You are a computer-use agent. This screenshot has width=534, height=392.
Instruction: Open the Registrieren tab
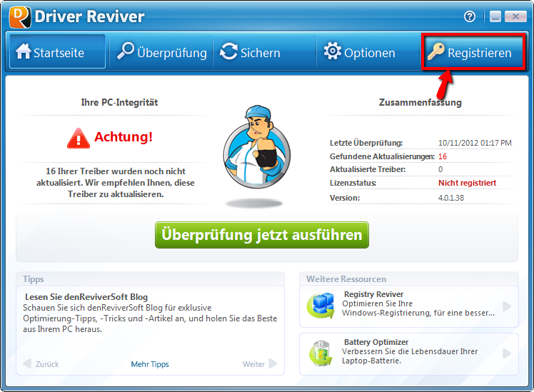(473, 52)
